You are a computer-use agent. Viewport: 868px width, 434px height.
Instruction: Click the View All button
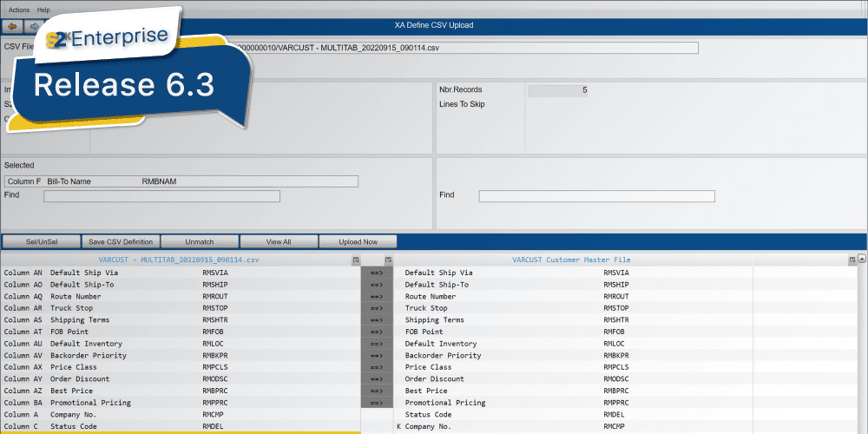click(279, 242)
